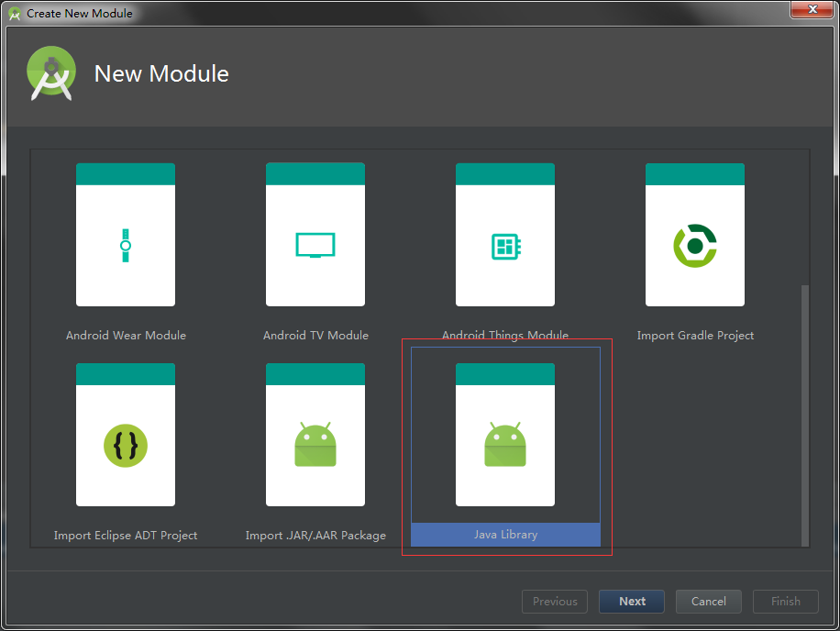Click the New Module heading text
Screen dimensions: 840x631
coord(161,74)
